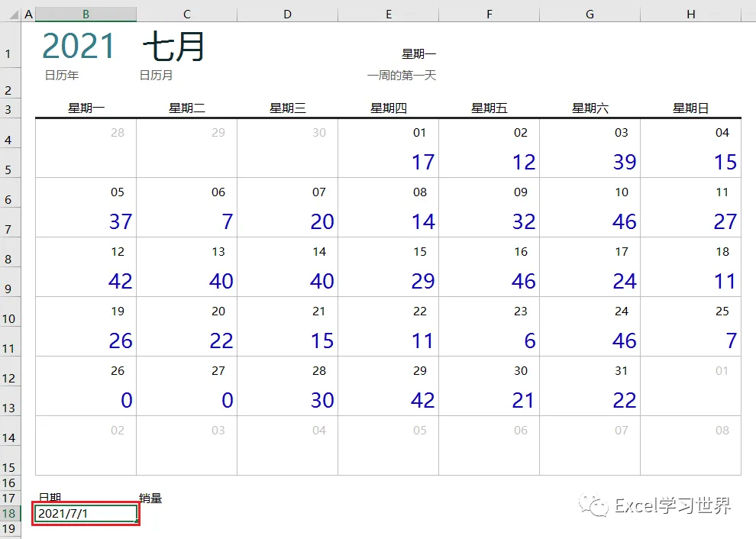Image resolution: width=756 pixels, height=539 pixels.
Task: Click the 销量 label
Action: coord(150,498)
